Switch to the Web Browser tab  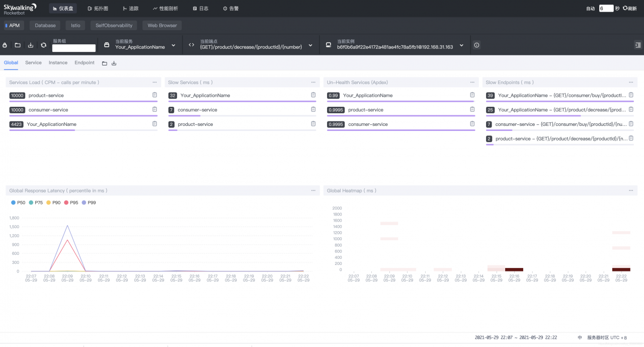(162, 25)
